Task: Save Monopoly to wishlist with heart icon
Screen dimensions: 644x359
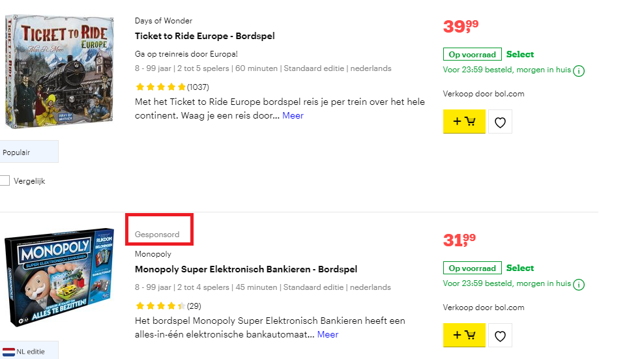Action: [x=500, y=336]
